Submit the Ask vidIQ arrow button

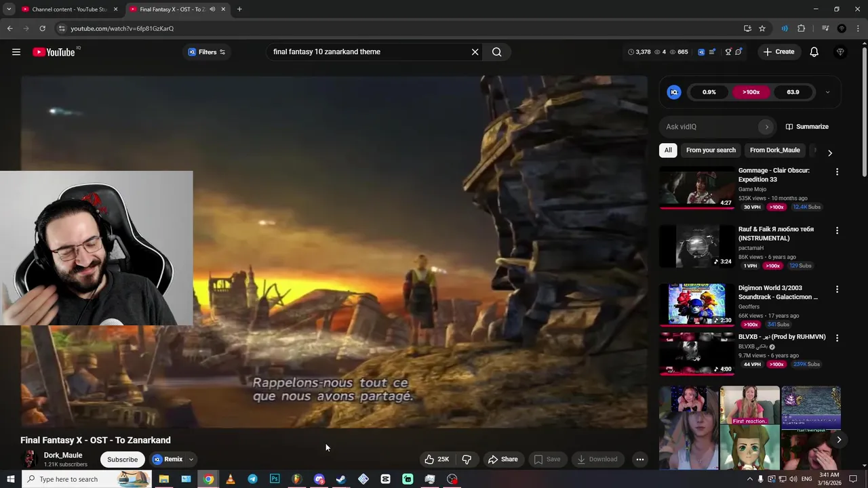coord(766,127)
